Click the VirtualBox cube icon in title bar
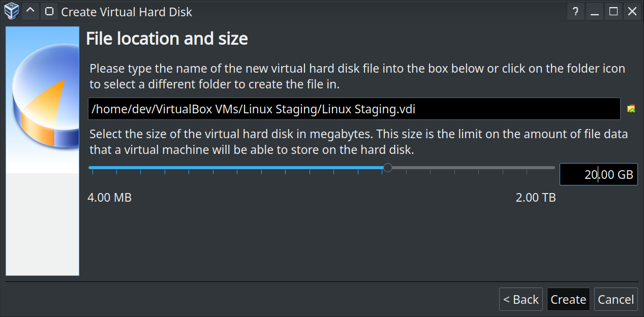 click(11, 11)
